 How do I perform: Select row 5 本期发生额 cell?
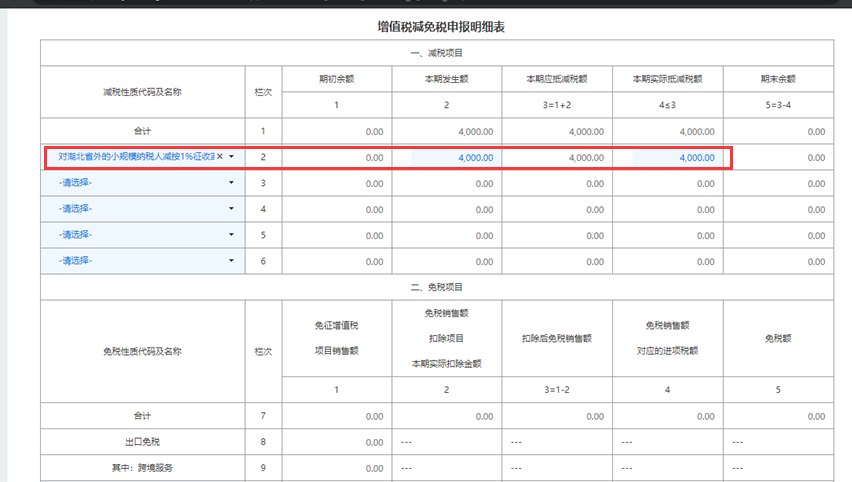point(447,236)
